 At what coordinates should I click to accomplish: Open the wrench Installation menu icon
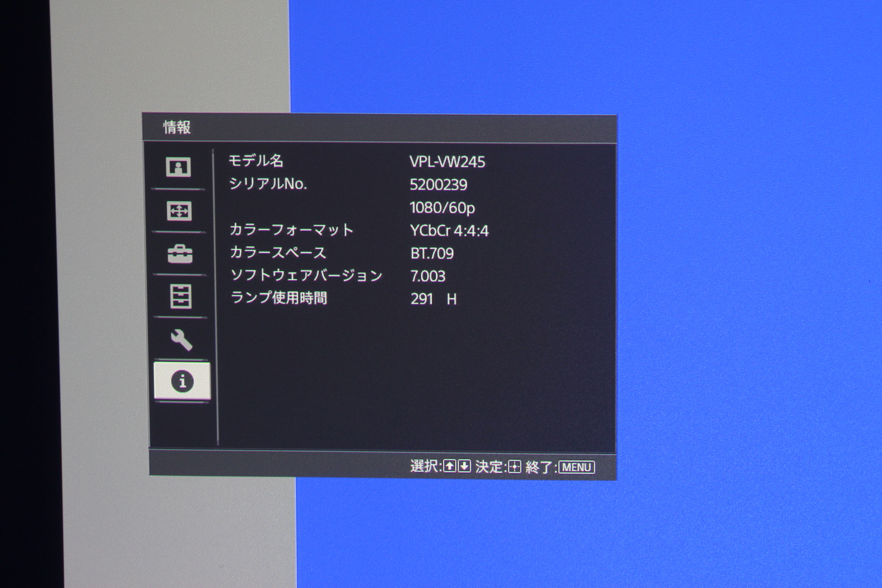[x=181, y=340]
